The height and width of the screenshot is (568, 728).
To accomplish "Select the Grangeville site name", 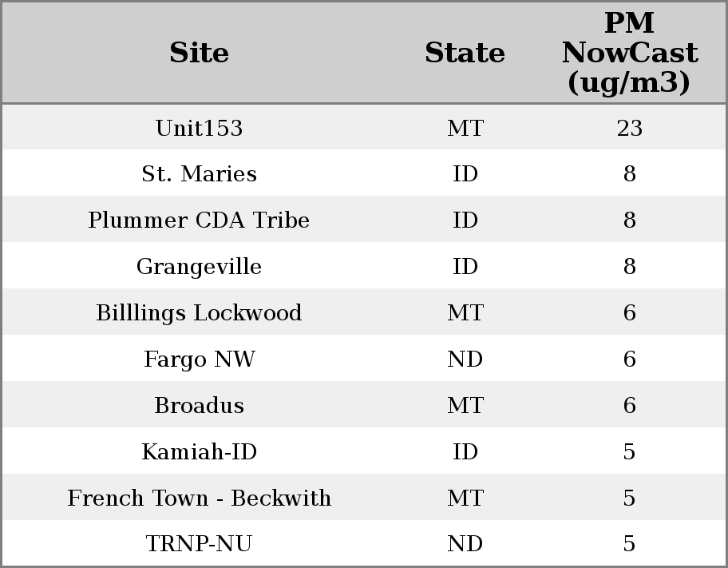I will tap(199, 267).
